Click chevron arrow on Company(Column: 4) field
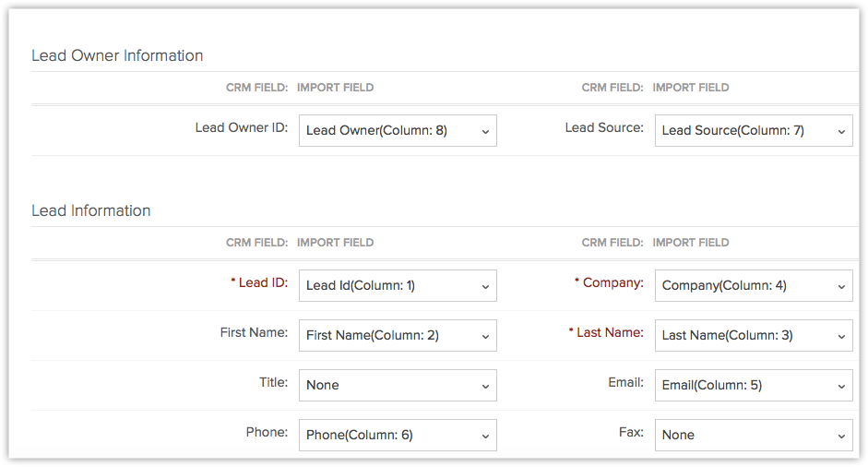868x467 pixels. click(x=841, y=287)
